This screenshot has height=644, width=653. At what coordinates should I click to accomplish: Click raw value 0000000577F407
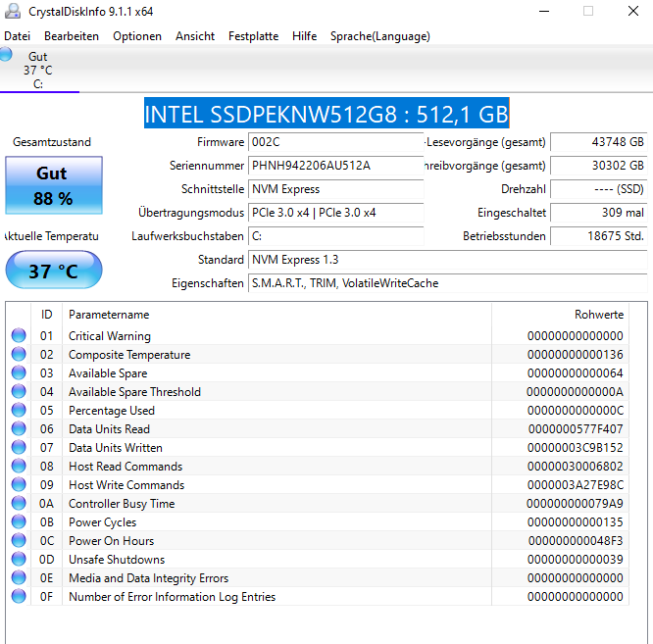pyautogui.click(x=576, y=429)
